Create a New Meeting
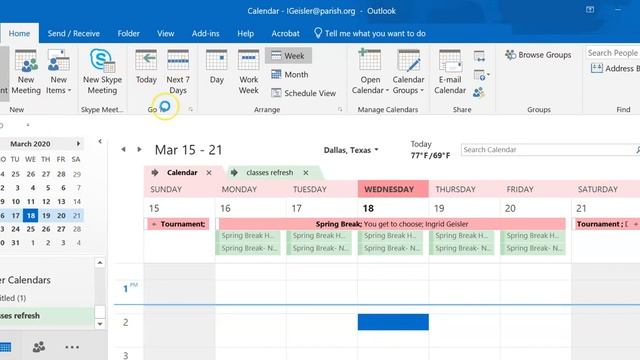Image resolution: width=640 pixels, height=360 pixels. click(x=26, y=72)
